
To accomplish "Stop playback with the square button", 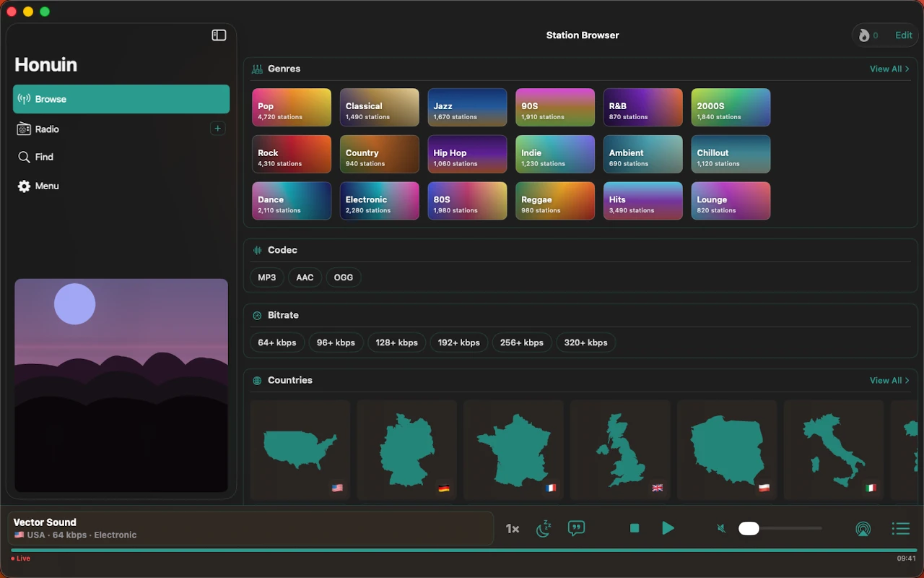I will pyautogui.click(x=635, y=528).
